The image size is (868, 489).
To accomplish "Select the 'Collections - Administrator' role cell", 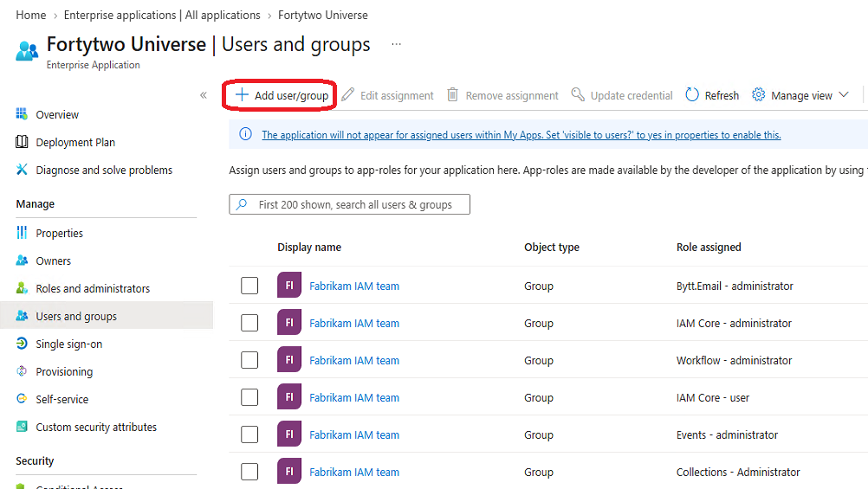I will coord(738,472).
